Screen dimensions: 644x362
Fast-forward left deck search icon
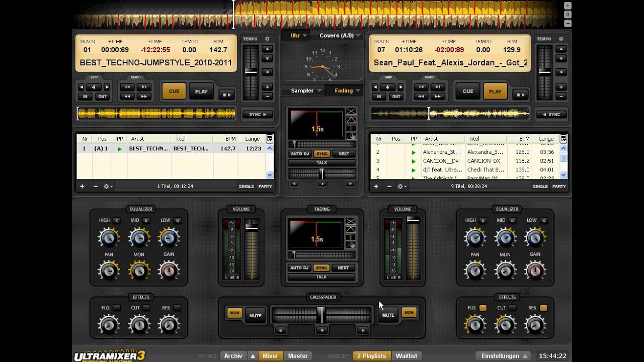point(144,97)
